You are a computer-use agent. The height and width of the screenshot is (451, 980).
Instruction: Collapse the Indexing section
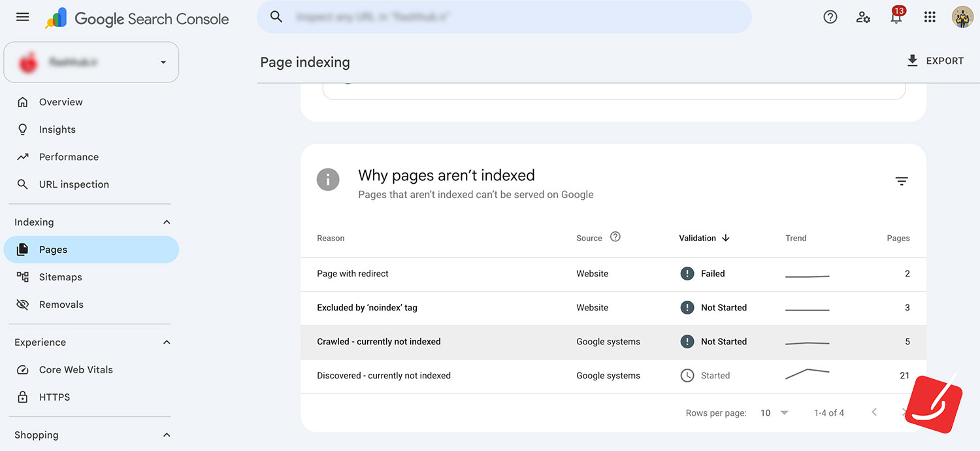[x=167, y=222]
